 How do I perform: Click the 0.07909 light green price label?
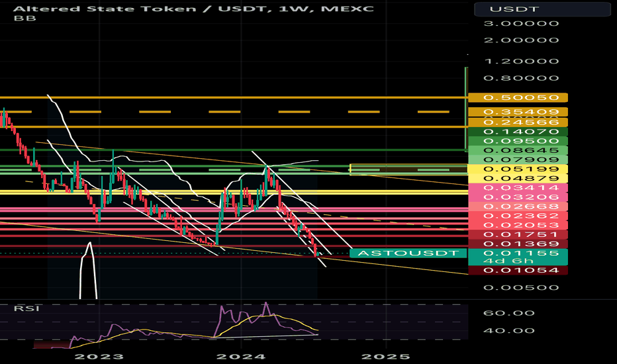point(518,159)
